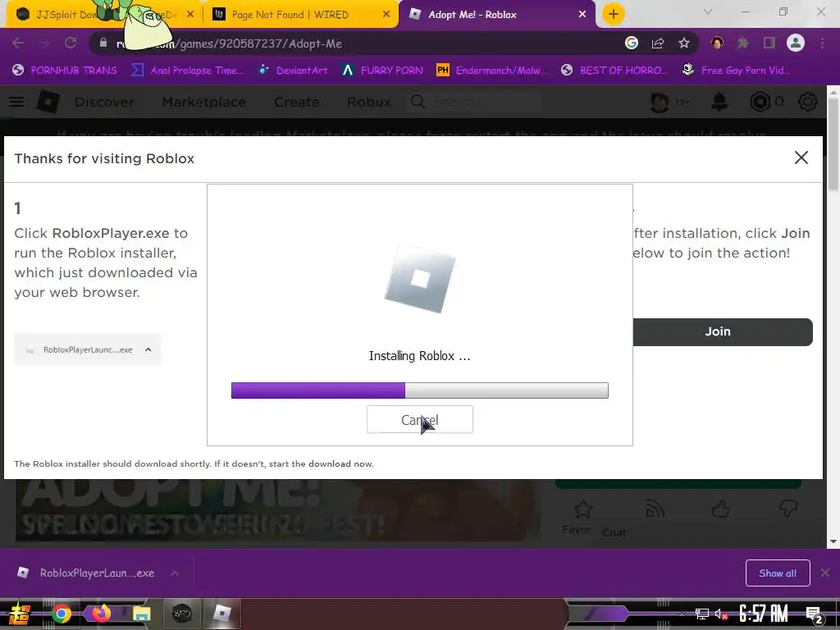Open the Roblox user avatar
The width and height of the screenshot is (840, 630).
point(660,102)
